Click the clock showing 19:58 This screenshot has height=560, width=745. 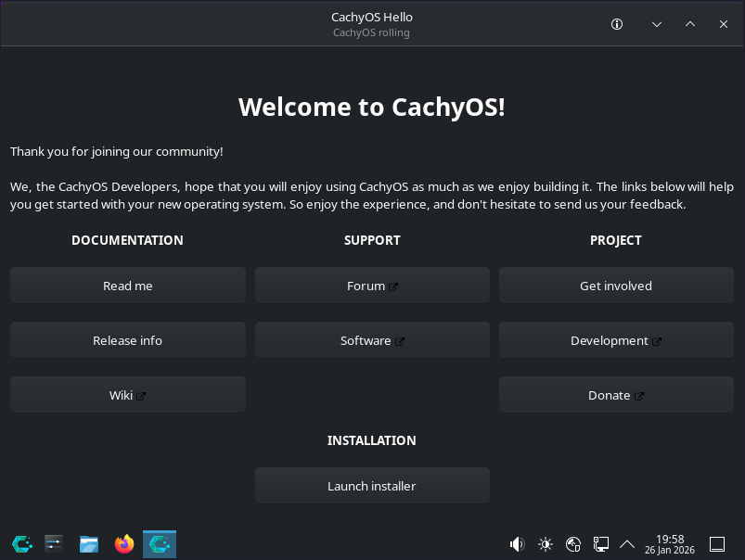(x=670, y=544)
